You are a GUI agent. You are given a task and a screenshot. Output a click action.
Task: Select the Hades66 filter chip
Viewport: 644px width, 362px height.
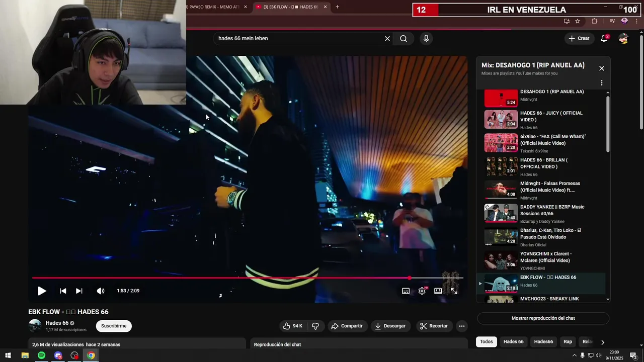[x=543, y=342]
